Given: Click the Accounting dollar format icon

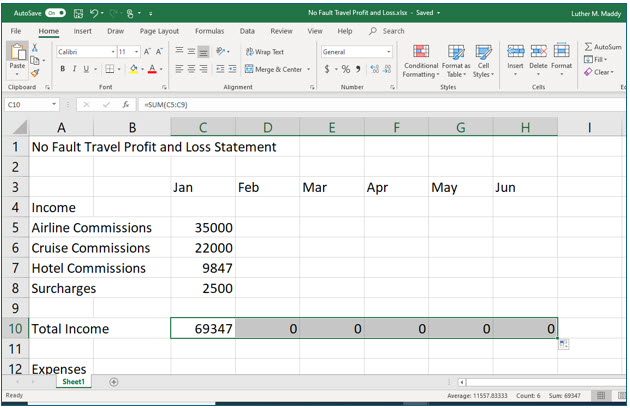Looking at the screenshot, I should pyautogui.click(x=327, y=69).
